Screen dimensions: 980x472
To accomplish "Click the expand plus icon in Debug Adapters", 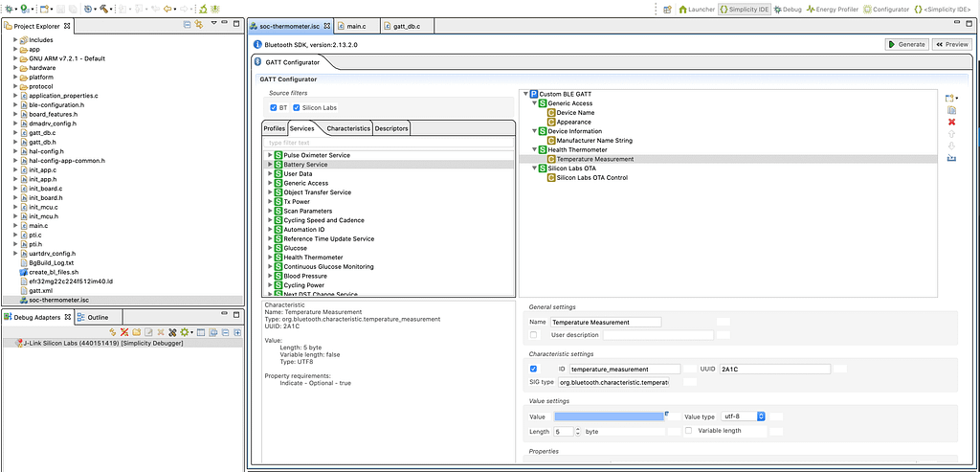I will (237, 332).
